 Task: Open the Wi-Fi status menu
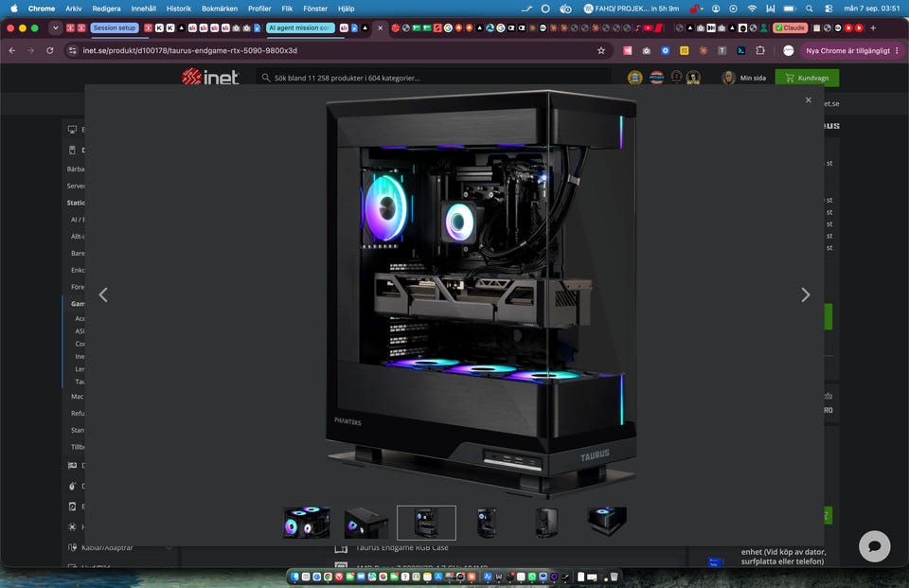752,9
